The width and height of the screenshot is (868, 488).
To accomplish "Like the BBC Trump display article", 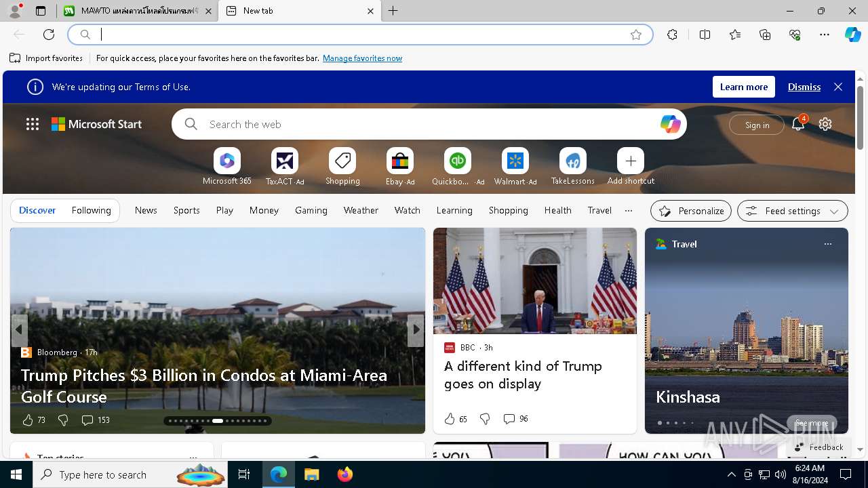I will (x=450, y=419).
